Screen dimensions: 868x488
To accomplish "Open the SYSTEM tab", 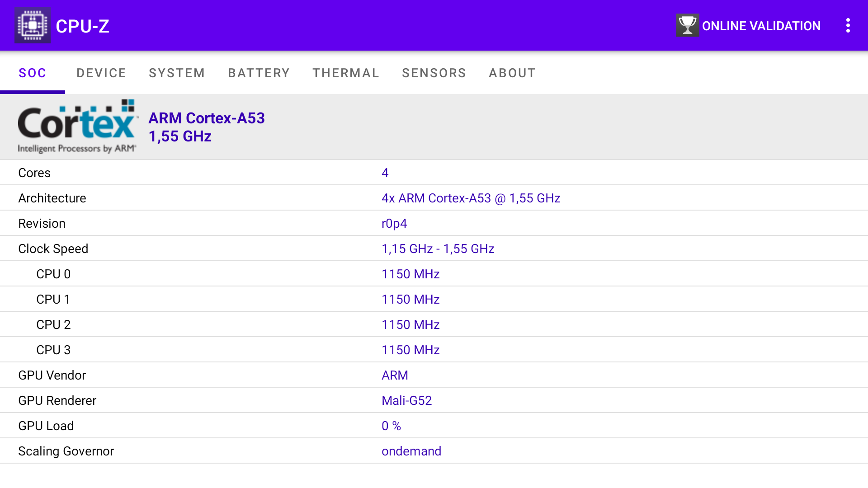I will point(177,73).
